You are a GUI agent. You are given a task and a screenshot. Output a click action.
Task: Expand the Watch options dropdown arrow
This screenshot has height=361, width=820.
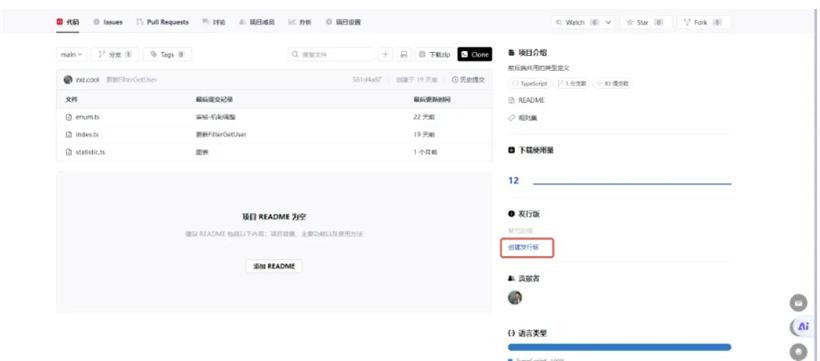click(x=608, y=22)
